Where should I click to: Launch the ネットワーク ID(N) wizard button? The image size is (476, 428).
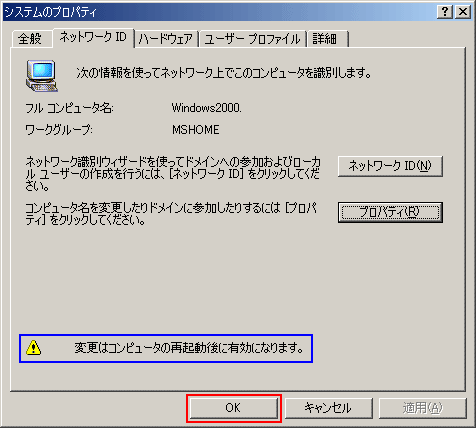tap(390, 166)
